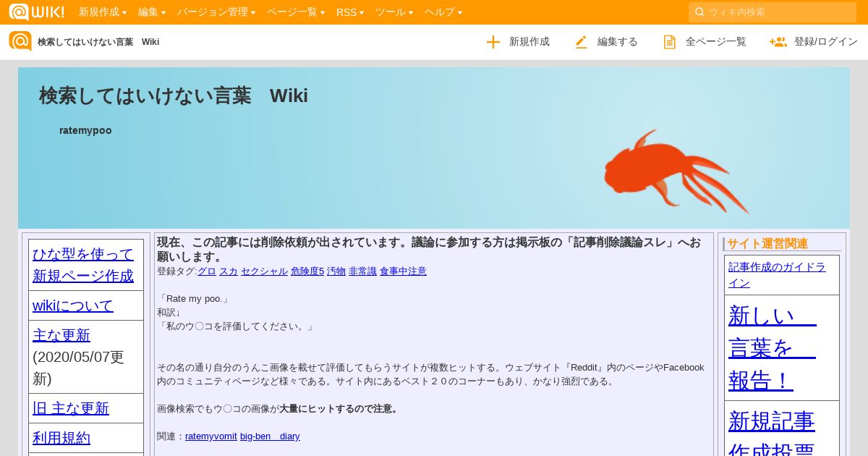Image resolution: width=868 pixels, height=456 pixels.
Task: Open 新しい言葉を報告！ link
Action: (773, 348)
